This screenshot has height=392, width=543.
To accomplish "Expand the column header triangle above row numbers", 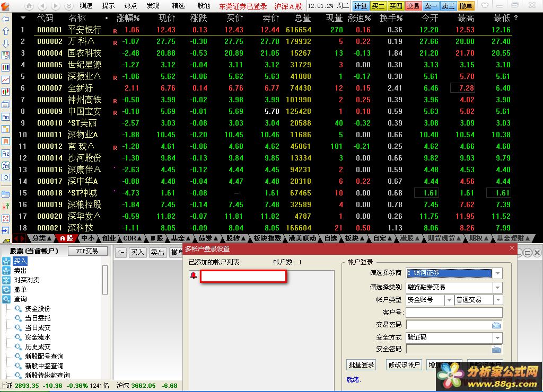I will pos(23,18).
